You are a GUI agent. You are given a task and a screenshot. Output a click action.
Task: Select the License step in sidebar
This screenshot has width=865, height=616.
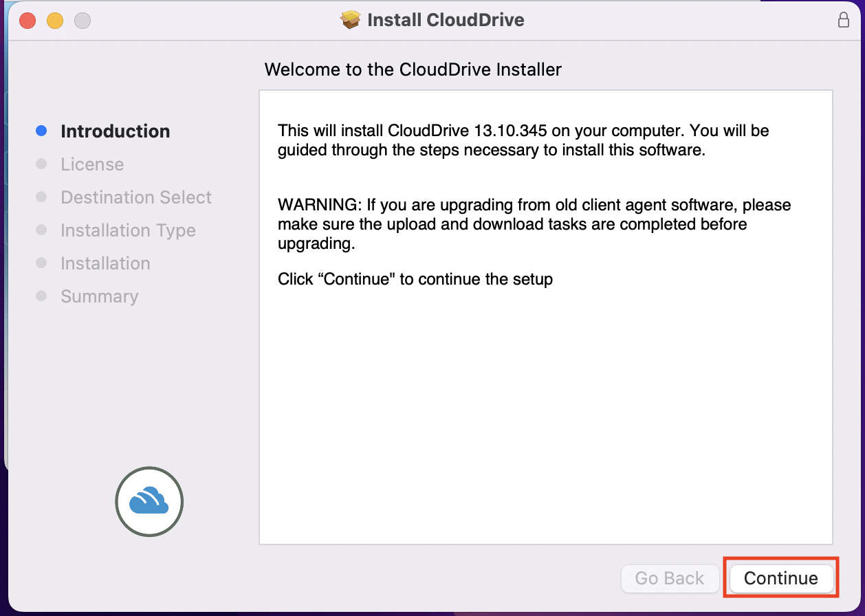92,164
